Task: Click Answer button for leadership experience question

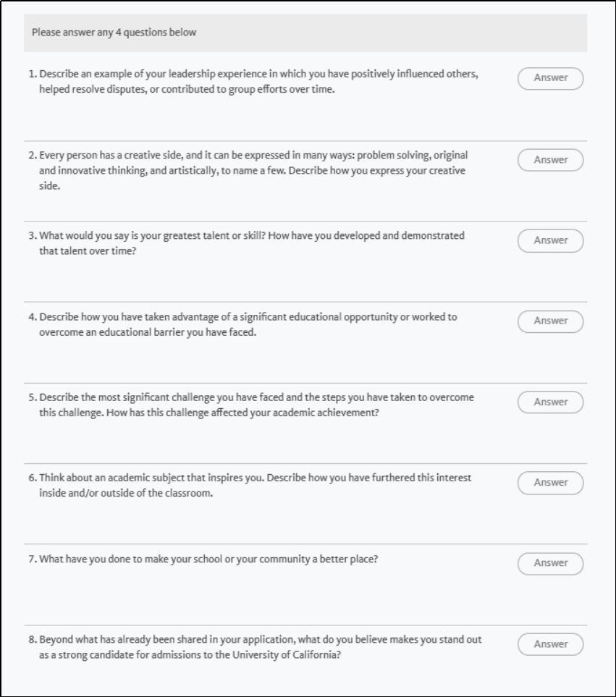Action: point(550,78)
